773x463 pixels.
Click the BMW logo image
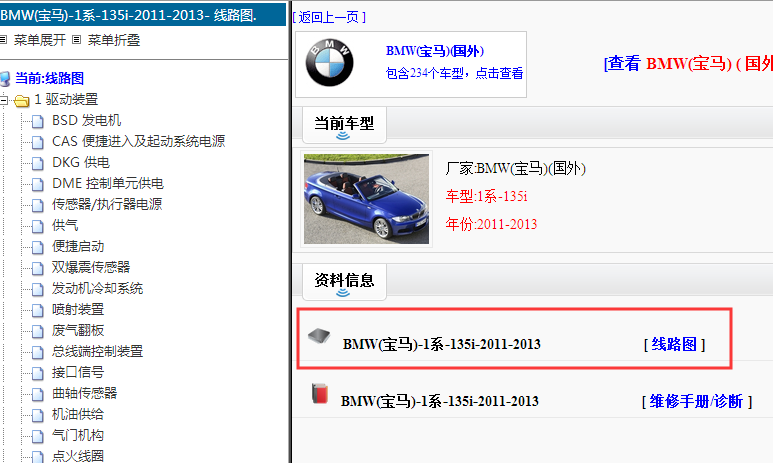[329, 64]
